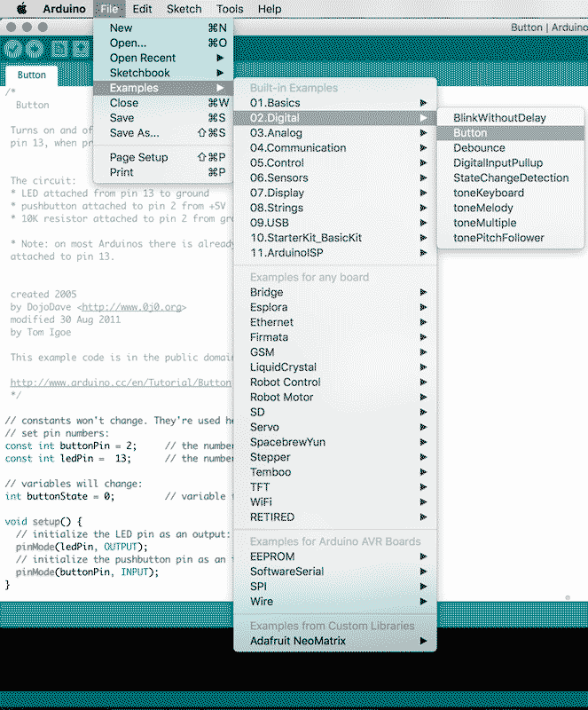The height and width of the screenshot is (710, 588).
Task: Open the Robot Motor examples
Action: (x=335, y=397)
